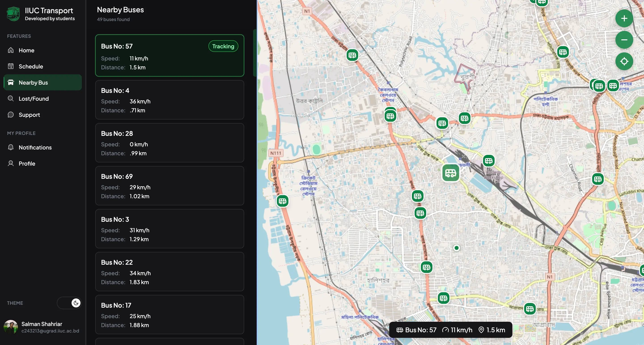Select the Bus No: 4 card
Image resolution: width=644 pixels, height=345 pixels.
(x=169, y=100)
